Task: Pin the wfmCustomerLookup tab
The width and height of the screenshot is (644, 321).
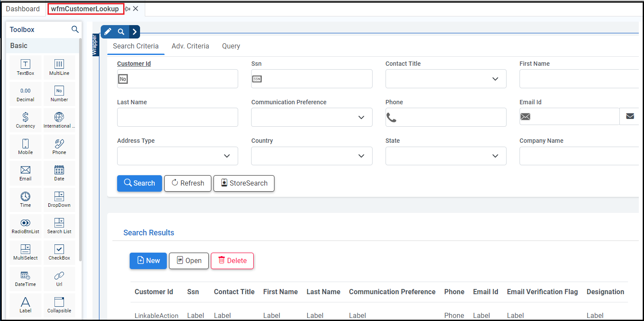Action: (x=128, y=9)
